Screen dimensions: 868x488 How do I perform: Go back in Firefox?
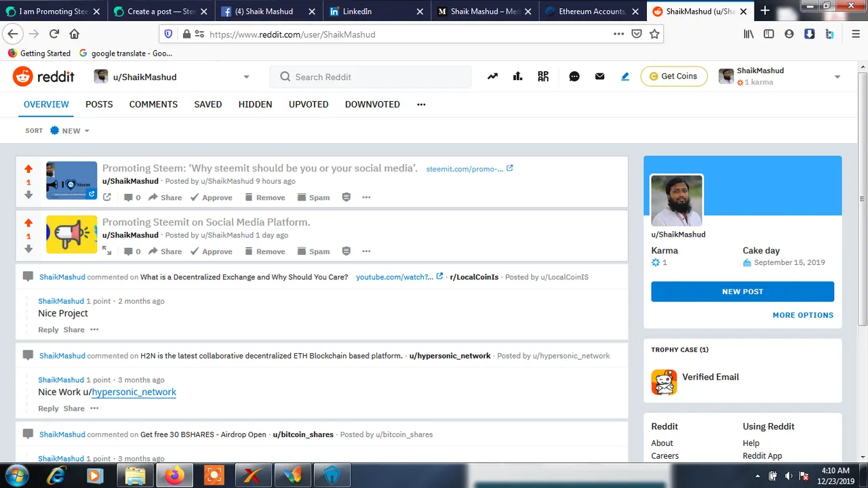(x=13, y=34)
